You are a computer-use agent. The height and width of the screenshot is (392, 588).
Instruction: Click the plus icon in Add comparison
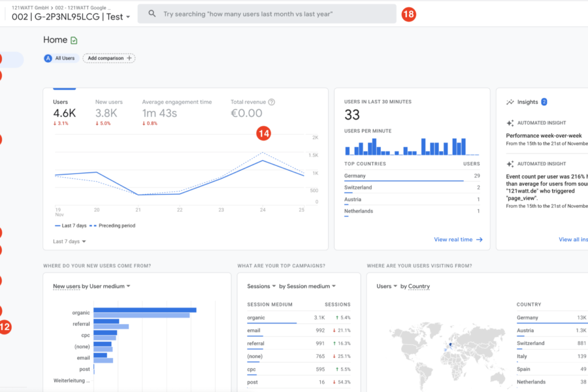(129, 58)
